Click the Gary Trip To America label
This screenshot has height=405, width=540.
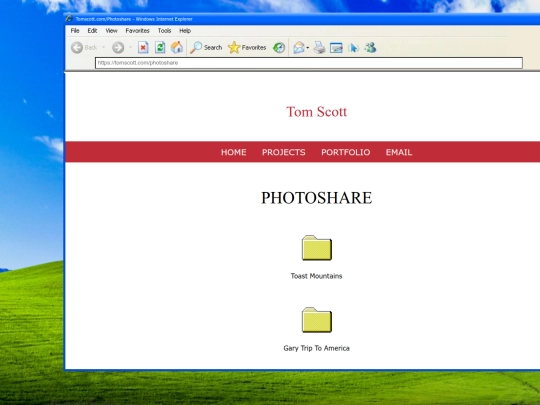coord(316,348)
